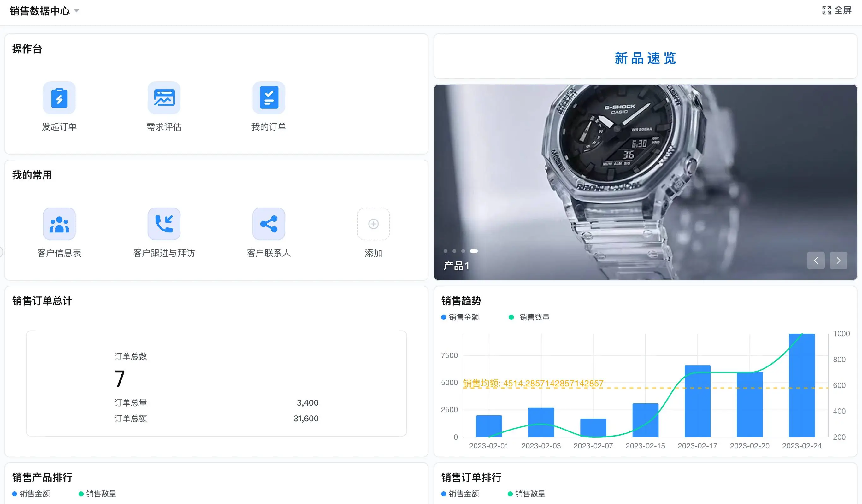Show the next carousel slide
The image size is (862, 504).
click(x=838, y=261)
